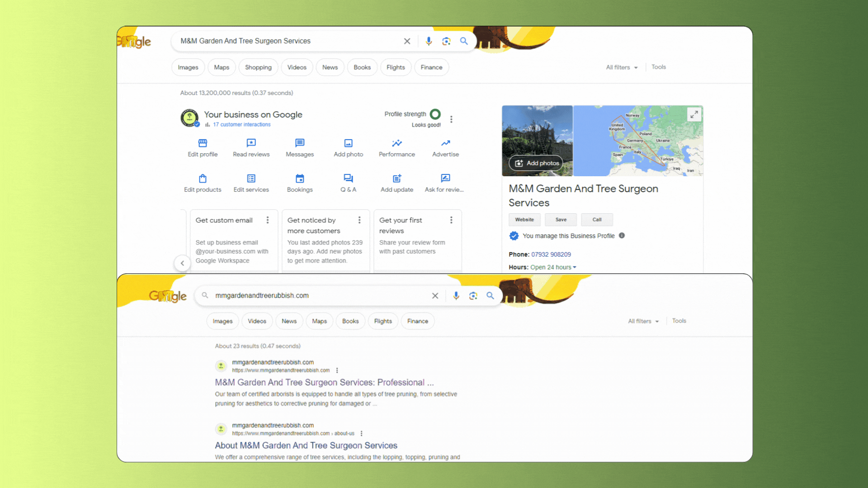Image resolution: width=868 pixels, height=488 pixels.
Task: Open the Advertise icon
Action: 445,143
